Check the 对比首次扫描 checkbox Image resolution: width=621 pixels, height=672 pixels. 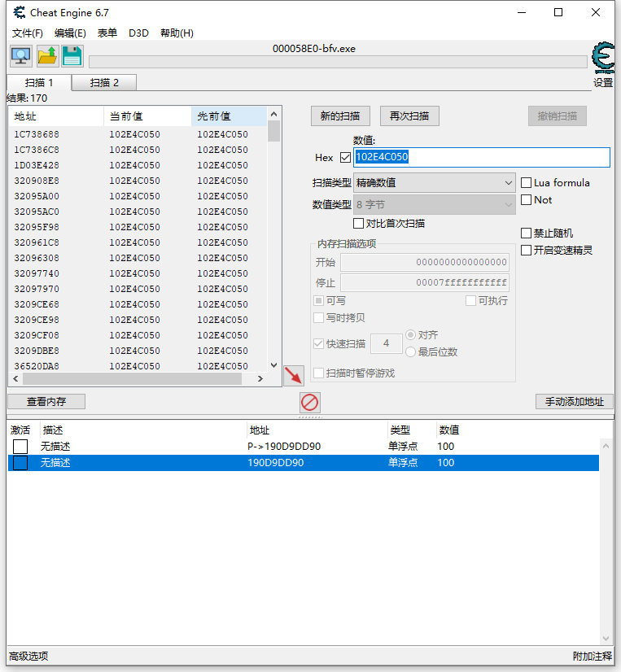tap(359, 223)
